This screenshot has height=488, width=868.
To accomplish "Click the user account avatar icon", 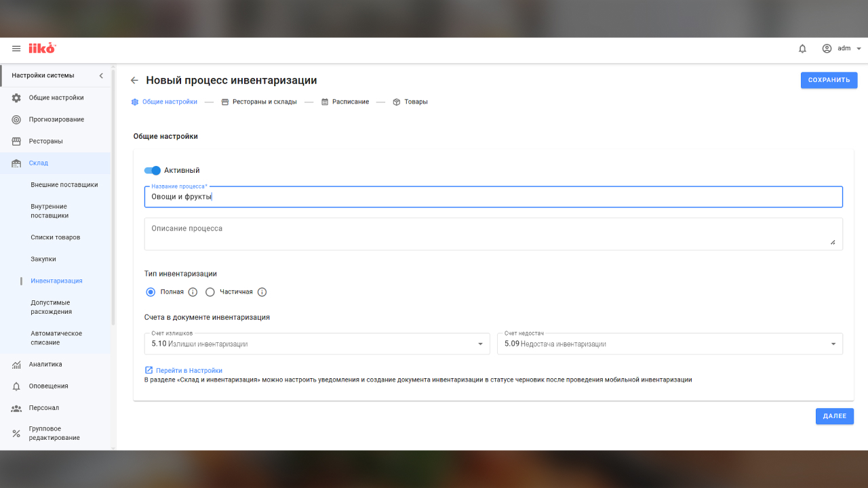I will click(x=827, y=49).
